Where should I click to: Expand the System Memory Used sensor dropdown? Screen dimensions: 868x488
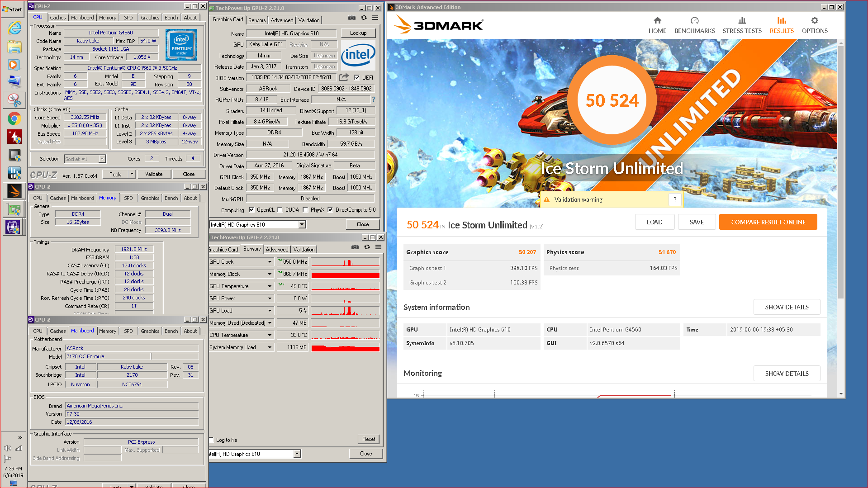[x=270, y=347]
